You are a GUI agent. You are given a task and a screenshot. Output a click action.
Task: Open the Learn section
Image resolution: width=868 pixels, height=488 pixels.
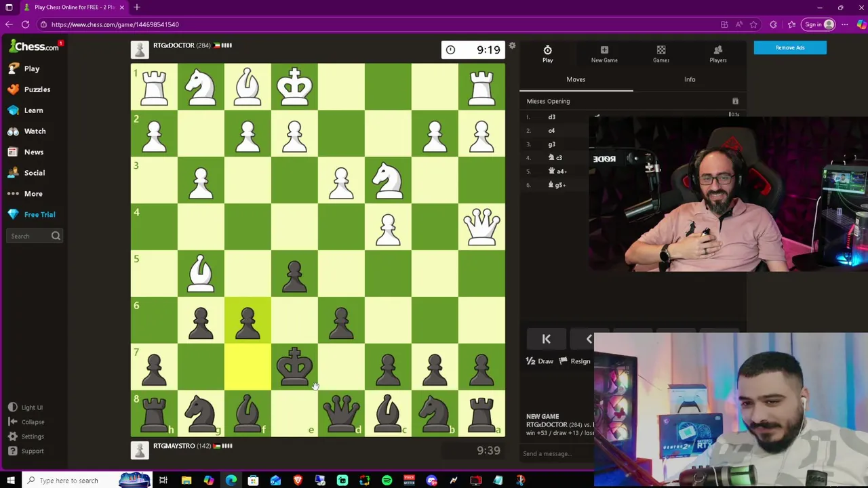(26, 110)
